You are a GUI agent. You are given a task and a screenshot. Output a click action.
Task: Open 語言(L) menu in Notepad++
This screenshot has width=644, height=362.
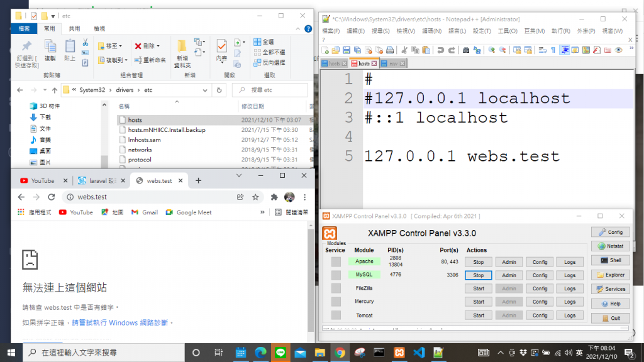[x=457, y=31]
